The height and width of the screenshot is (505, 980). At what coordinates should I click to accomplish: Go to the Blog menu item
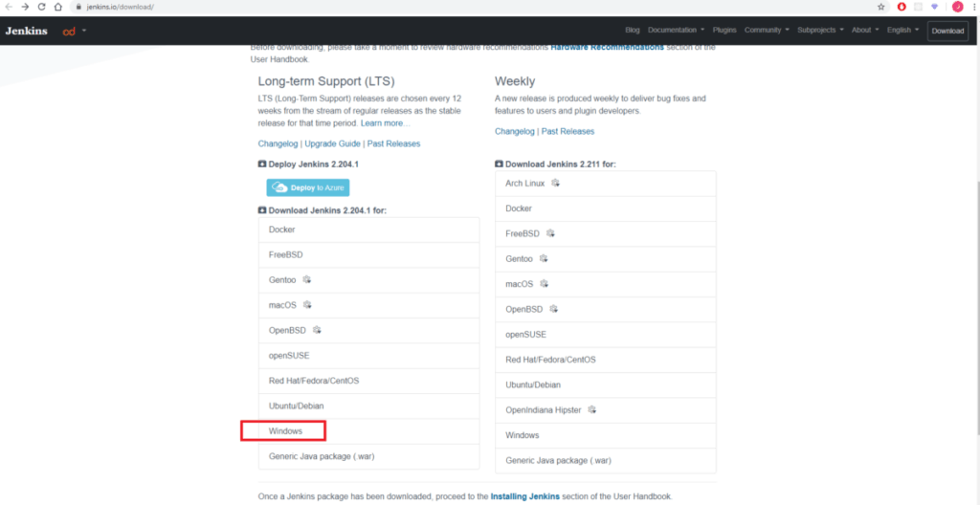coord(633,30)
